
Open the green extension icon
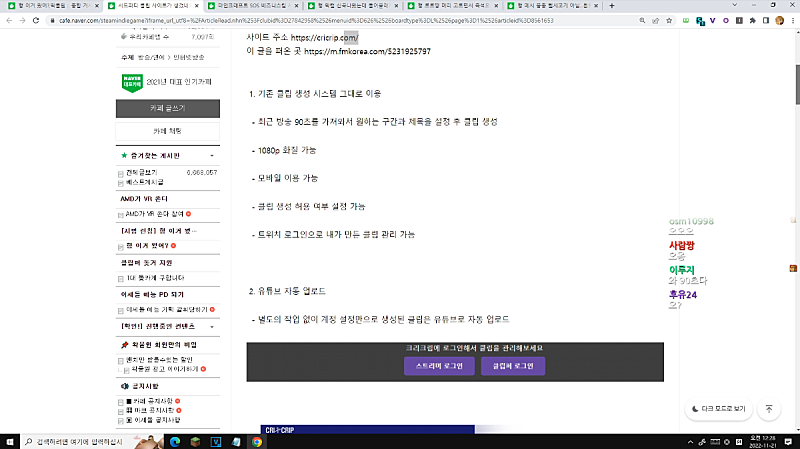coord(686,20)
